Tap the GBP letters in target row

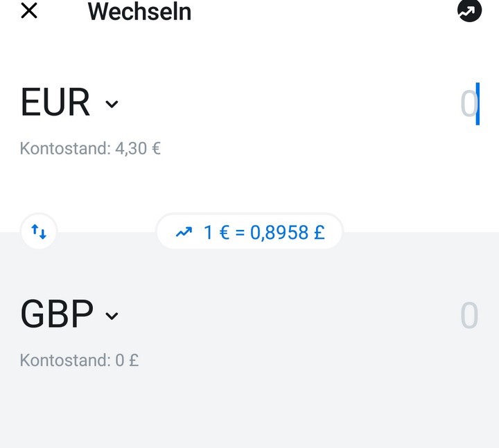coord(57,314)
